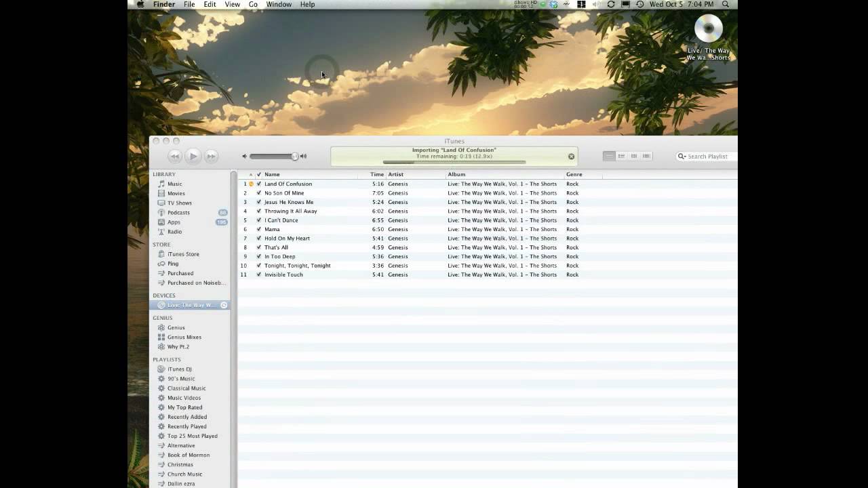Uncheck No Son Of Mine track
Screen dimensions: 868x488
259,193
